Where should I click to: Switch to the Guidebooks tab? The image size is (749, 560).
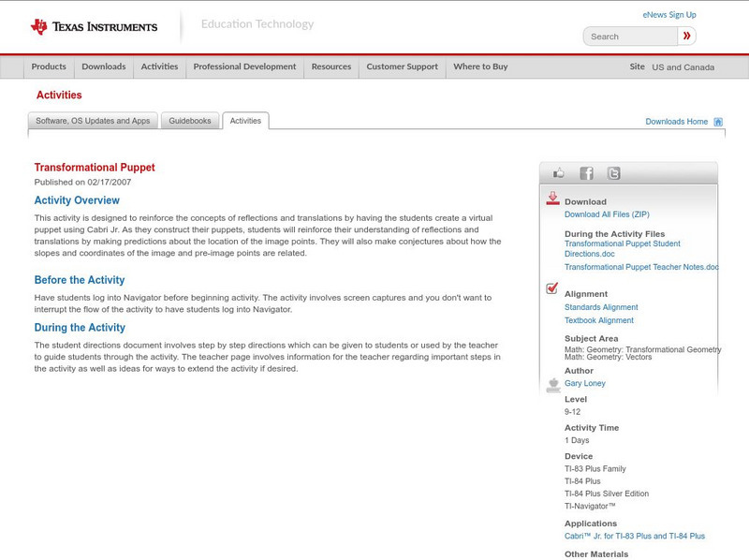(190, 121)
